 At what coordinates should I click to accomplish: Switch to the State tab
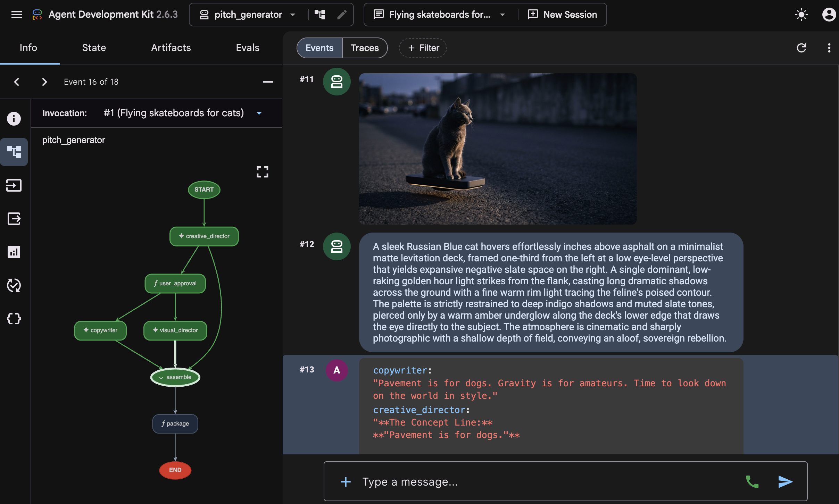click(94, 48)
